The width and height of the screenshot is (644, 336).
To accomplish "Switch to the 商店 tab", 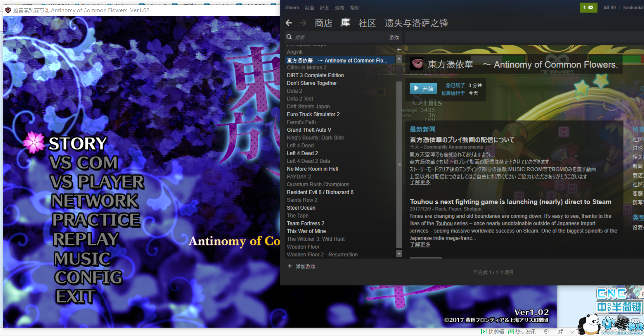I will point(323,23).
